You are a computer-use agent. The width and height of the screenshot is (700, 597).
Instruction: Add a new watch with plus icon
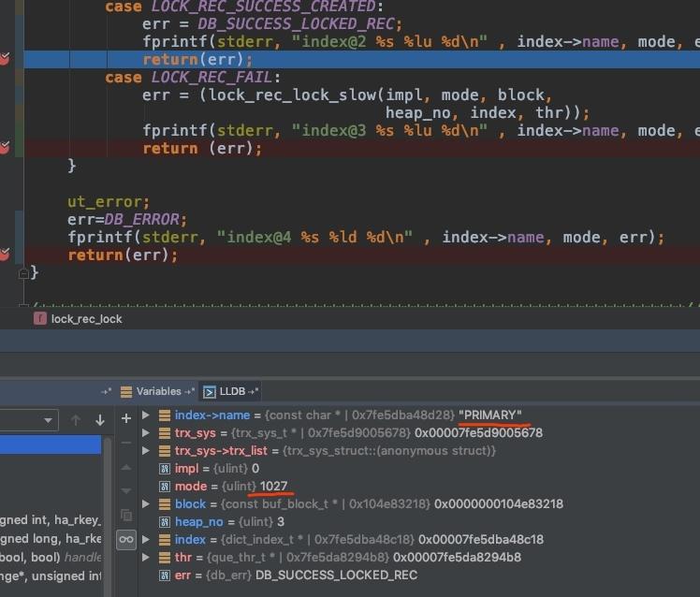[126, 418]
